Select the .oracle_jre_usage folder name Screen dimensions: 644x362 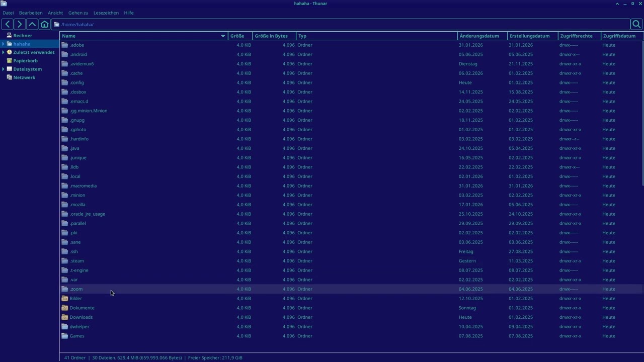click(88, 214)
